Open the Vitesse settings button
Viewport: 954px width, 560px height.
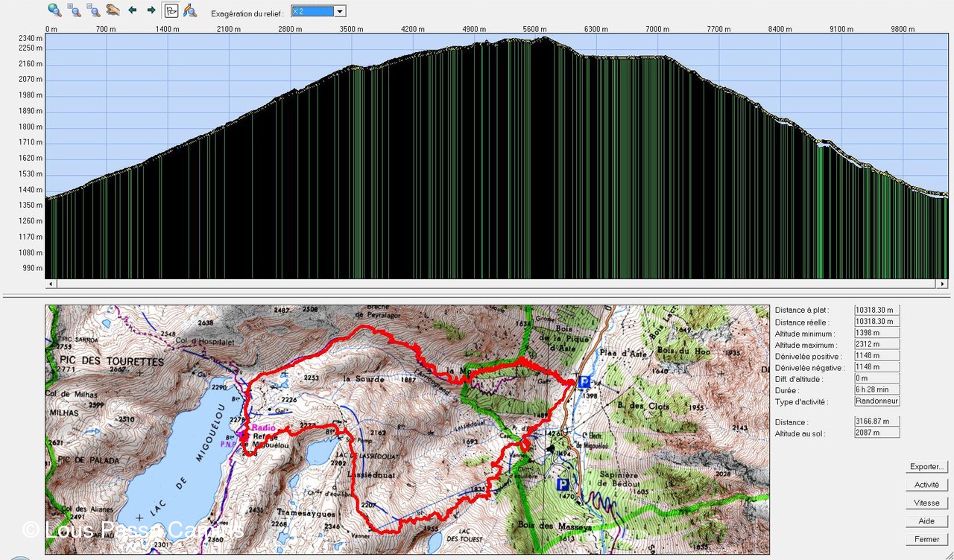(926, 503)
